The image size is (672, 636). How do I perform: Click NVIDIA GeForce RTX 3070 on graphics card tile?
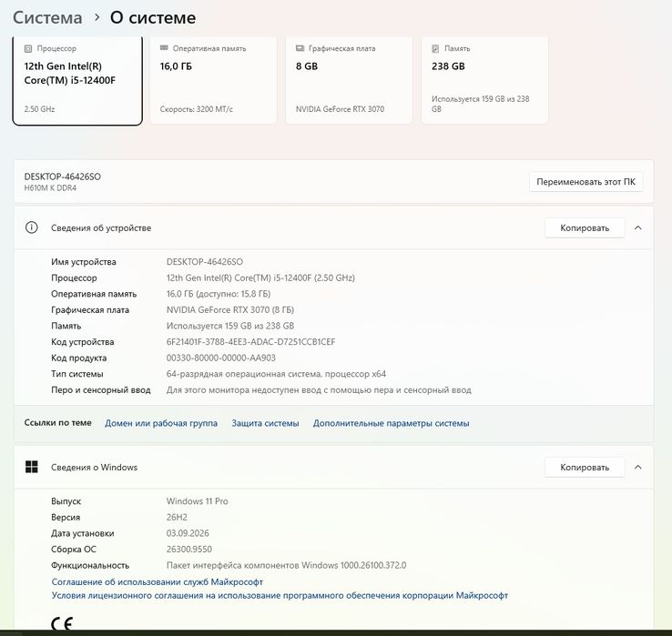coord(340,109)
